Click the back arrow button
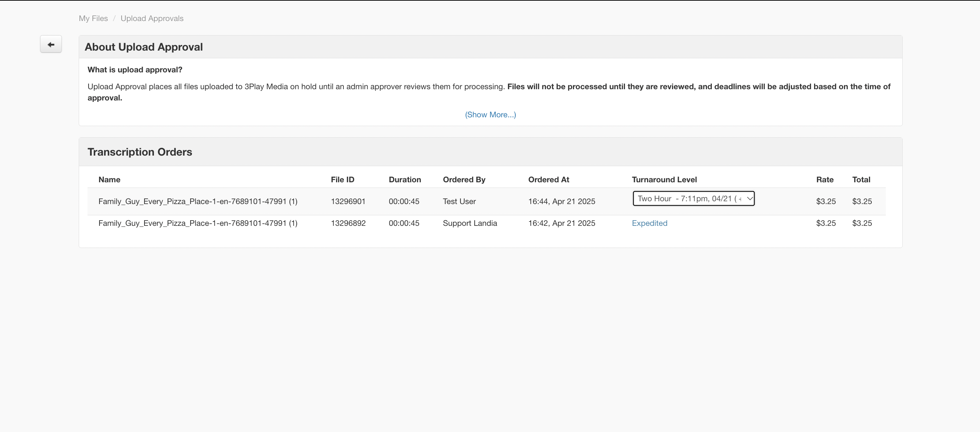The height and width of the screenshot is (432, 980). [x=51, y=44]
